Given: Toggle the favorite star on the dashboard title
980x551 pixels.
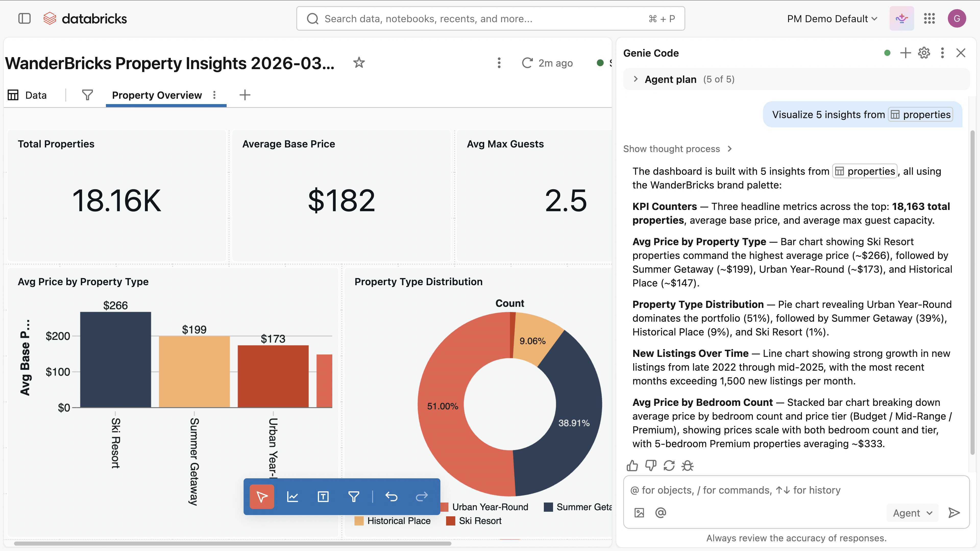Looking at the screenshot, I should click(x=359, y=63).
